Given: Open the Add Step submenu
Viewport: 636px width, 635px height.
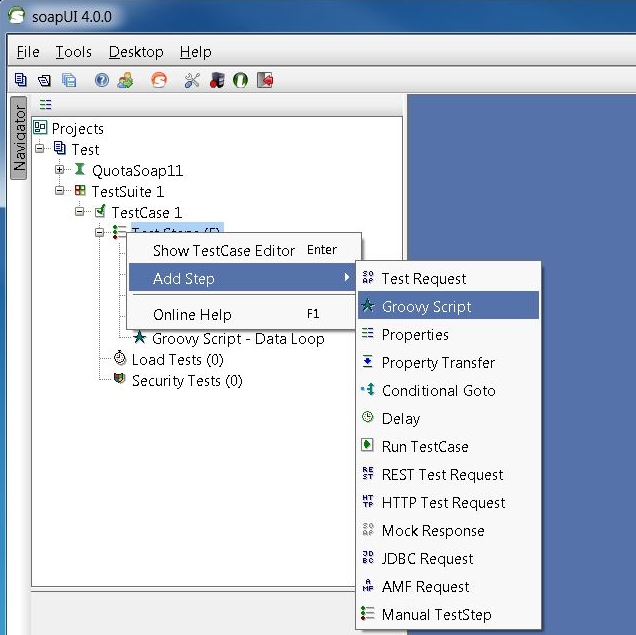Looking at the screenshot, I should (x=243, y=278).
